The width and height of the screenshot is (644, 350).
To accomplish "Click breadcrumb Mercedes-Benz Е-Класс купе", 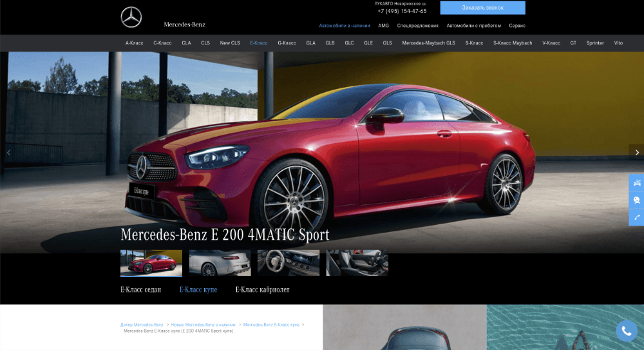I will [271, 324].
